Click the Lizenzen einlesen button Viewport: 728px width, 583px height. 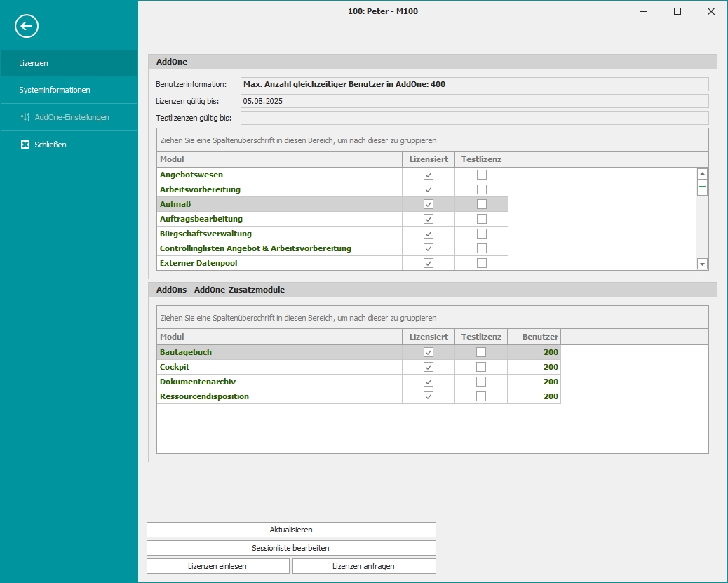(x=217, y=566)
